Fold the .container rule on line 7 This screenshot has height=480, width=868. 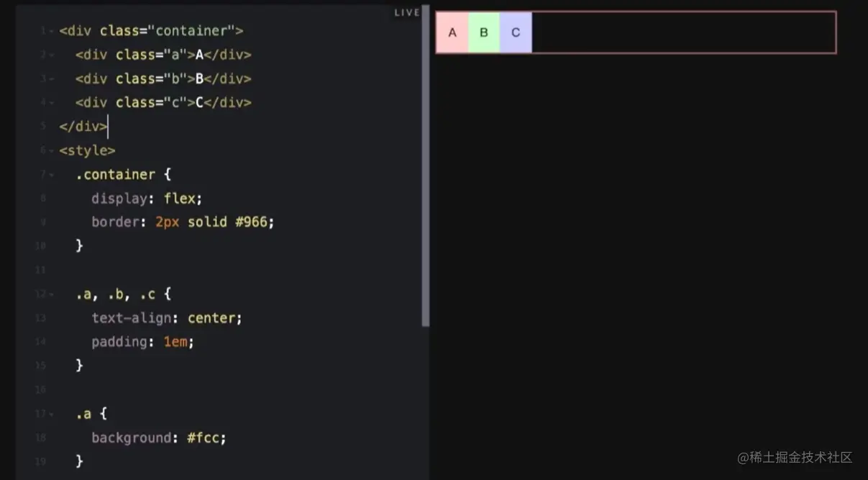click(x=52, y=175)
